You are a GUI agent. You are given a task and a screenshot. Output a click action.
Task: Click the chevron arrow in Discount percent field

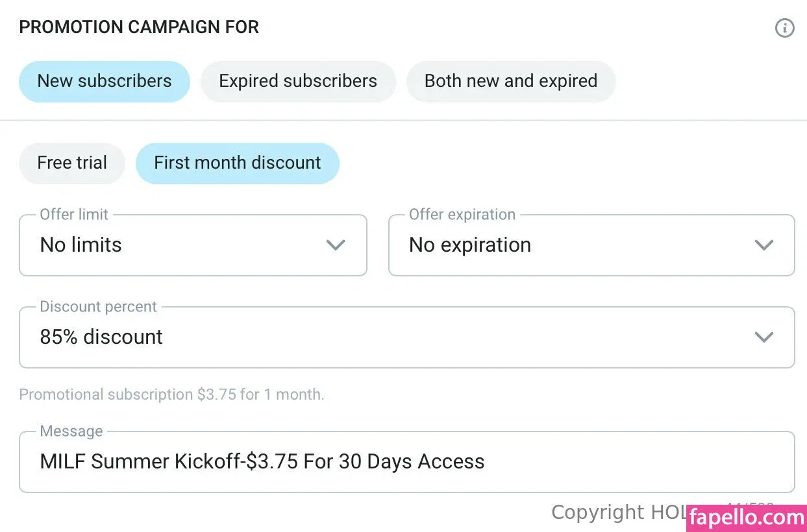pos(764,337)
